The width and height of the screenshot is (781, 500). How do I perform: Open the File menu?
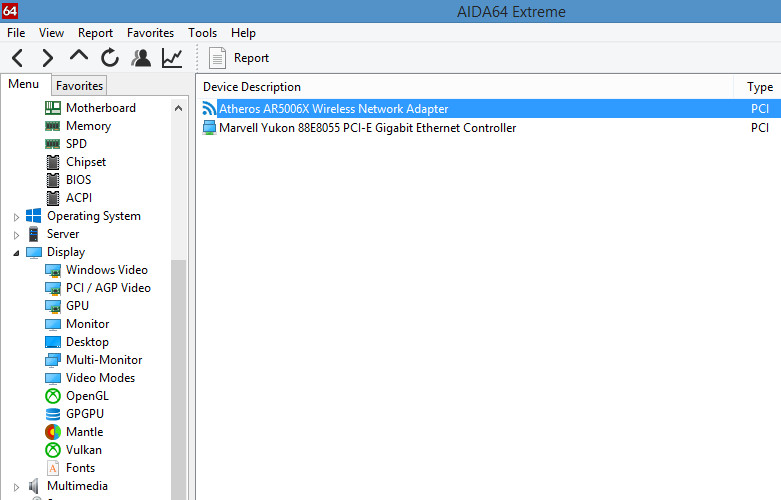[x=16, y=33]
